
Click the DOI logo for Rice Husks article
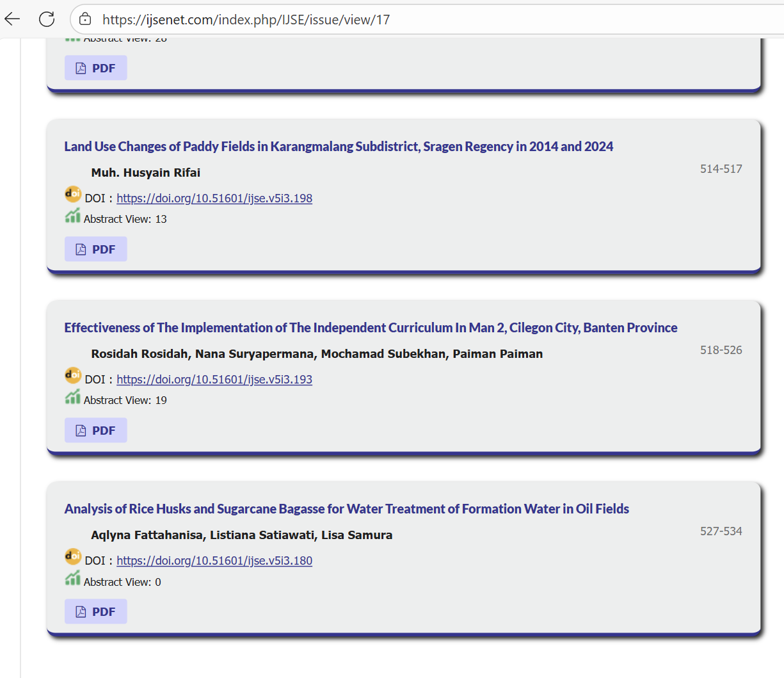(73, 556)
